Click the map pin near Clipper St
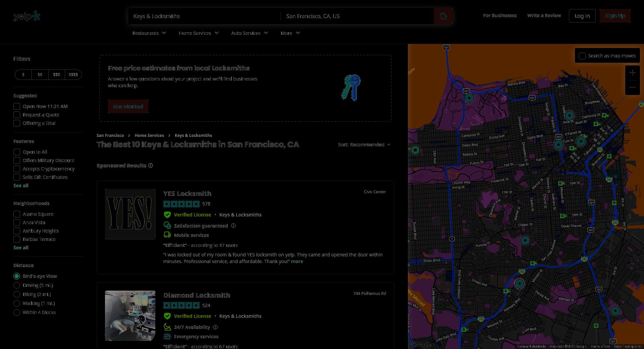 point(525,240)
